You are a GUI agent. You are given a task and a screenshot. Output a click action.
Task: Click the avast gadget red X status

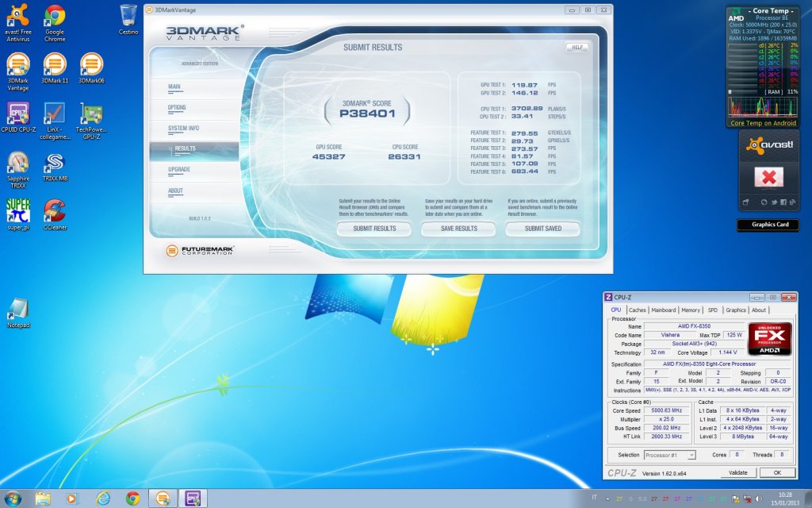click(x=769, y=177)
